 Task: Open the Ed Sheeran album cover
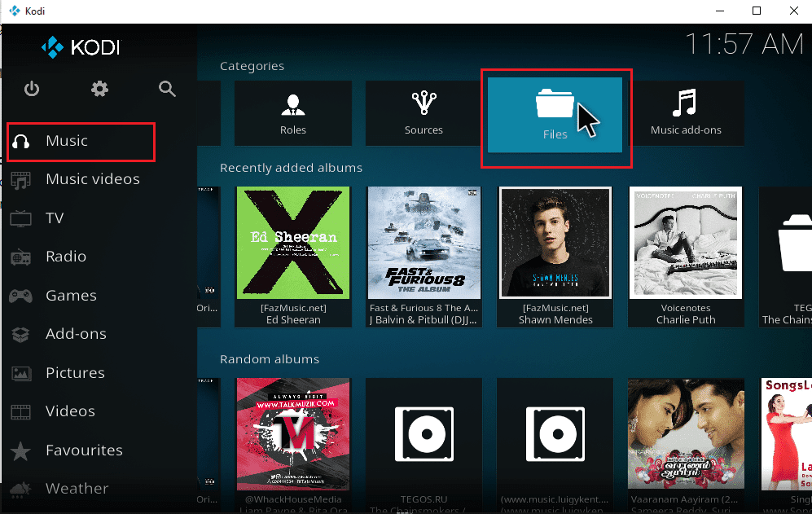(x=293, y=242)
